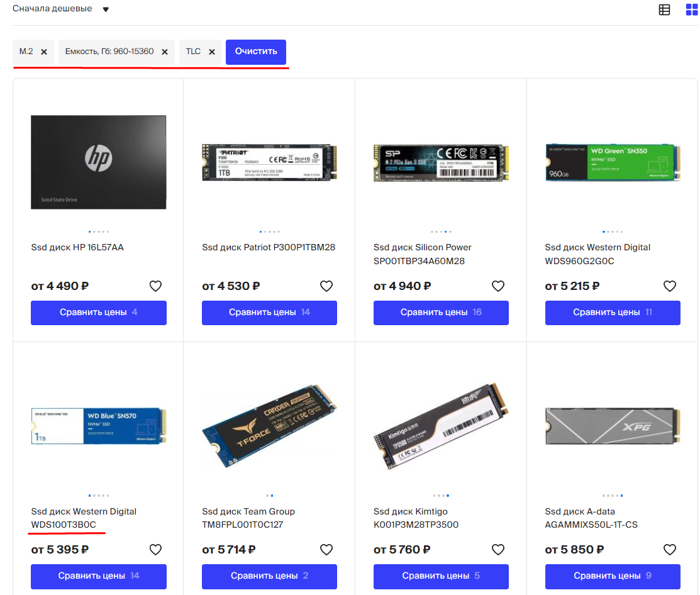The height and width of the screenshot is (595, 700).
Task: Open the Kimtigo TP3500 SSD image
Action: click(x=441, y=426)
